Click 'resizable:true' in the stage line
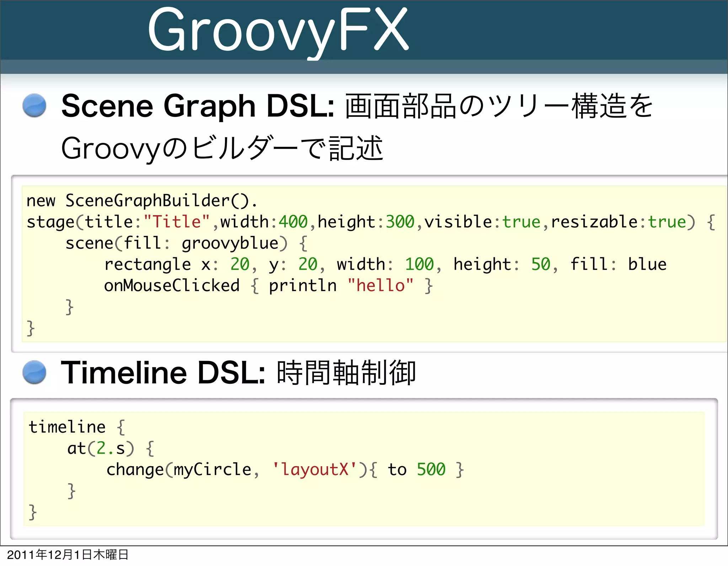Image resolution: width=728 pixels, height=566 pixels. click(618, 222)
